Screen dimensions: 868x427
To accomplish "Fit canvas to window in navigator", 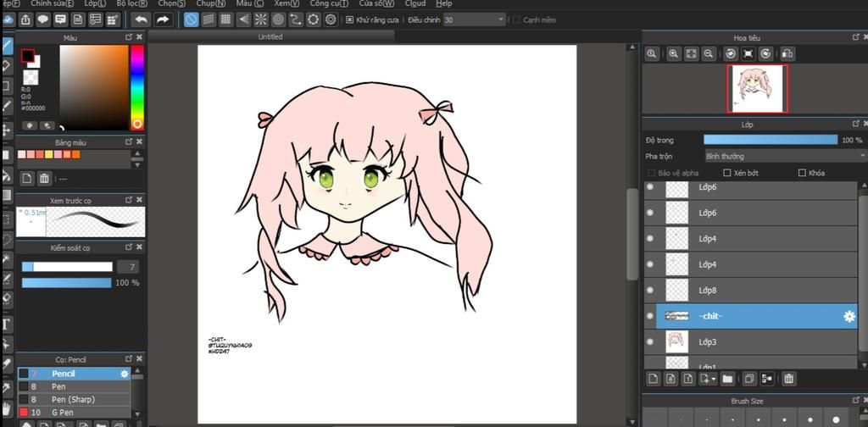I will tap(691, 53).
